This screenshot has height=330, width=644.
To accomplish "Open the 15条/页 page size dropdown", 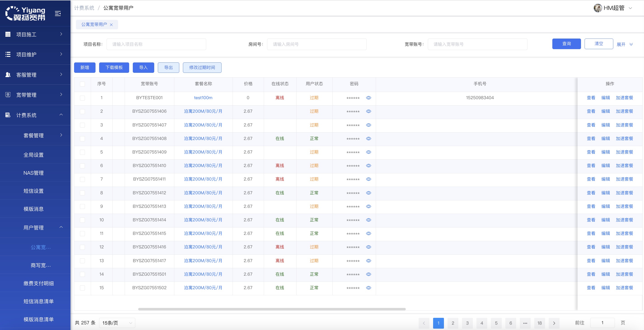I will pyautogui.click(x=117, y=323).
